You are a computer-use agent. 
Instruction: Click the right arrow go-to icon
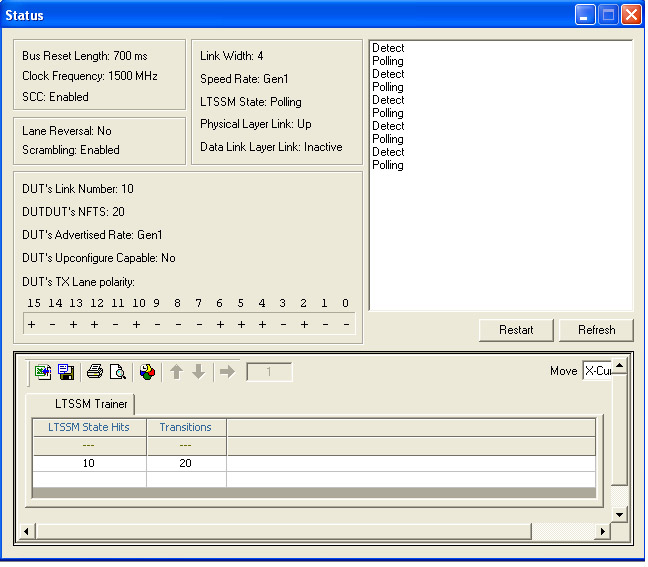point(227,373)
